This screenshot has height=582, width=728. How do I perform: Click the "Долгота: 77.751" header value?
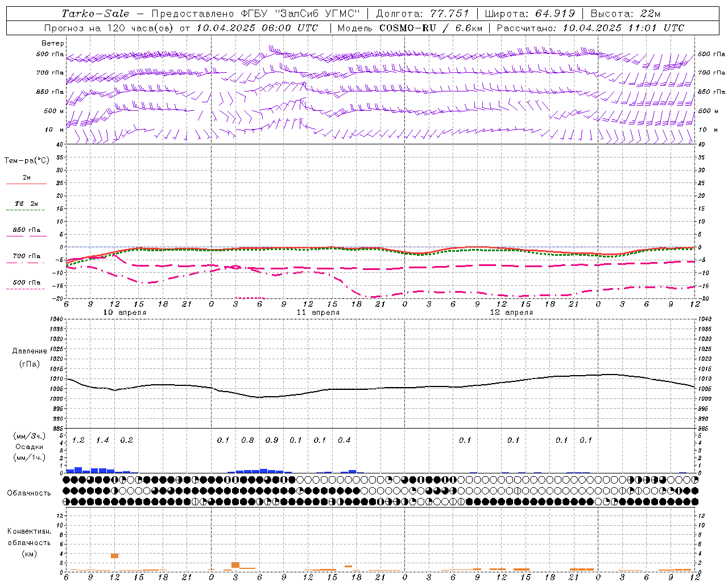423,14
